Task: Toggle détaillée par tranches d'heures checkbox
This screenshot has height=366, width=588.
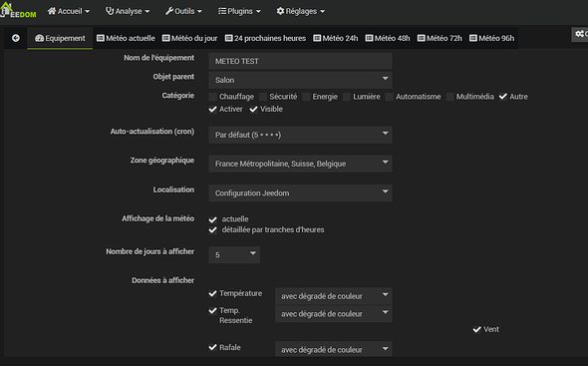Action: coord(212,229)
